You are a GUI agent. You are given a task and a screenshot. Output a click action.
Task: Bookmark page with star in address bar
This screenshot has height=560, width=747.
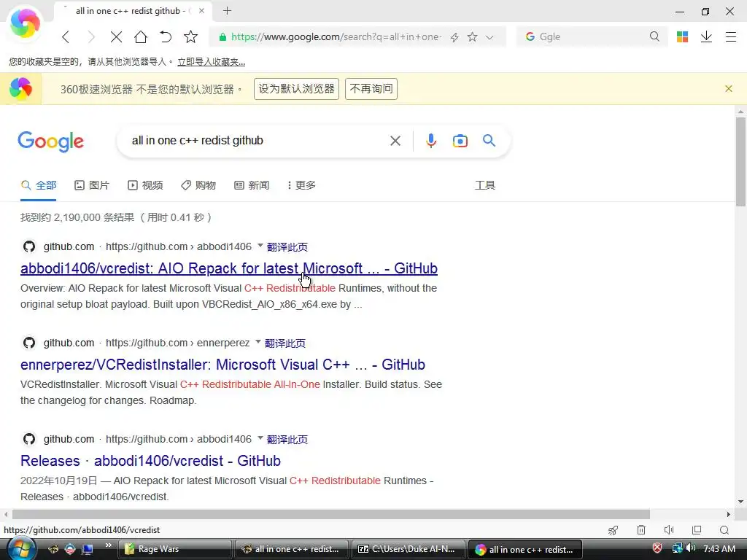click(472, 36)
